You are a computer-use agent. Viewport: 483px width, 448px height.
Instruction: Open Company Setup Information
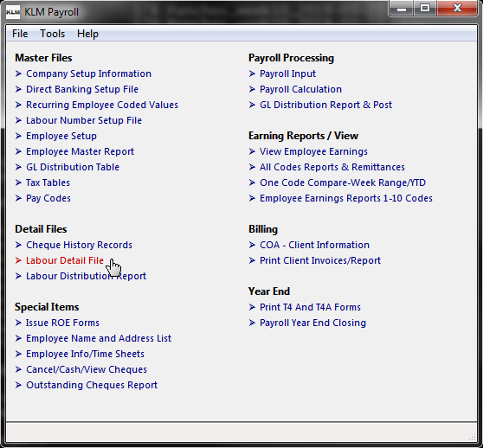[88, 74]
